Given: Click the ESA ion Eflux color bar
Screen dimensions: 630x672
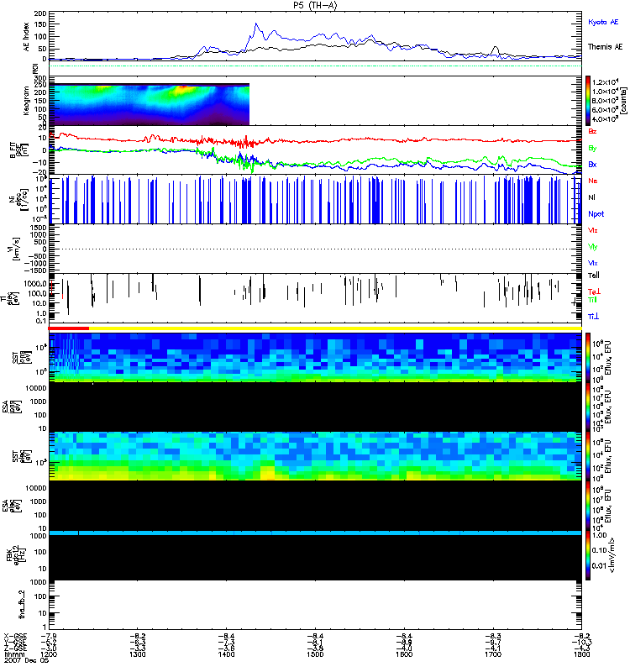Looking at the screenshot, I should pyautogui.click(x=588, y=407).
